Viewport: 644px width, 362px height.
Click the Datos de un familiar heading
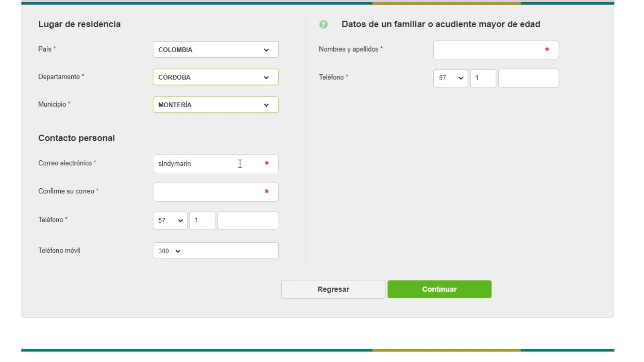coord(441,24)
